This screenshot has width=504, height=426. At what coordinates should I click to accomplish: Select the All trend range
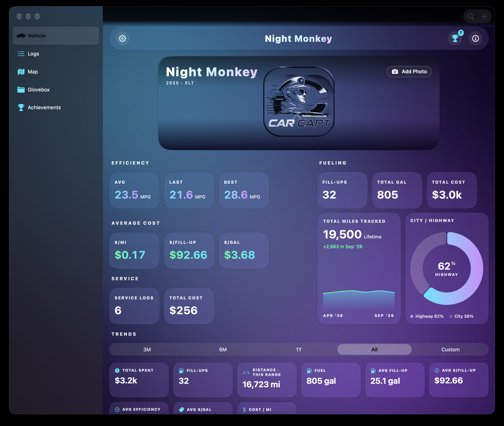click(375, 349)
